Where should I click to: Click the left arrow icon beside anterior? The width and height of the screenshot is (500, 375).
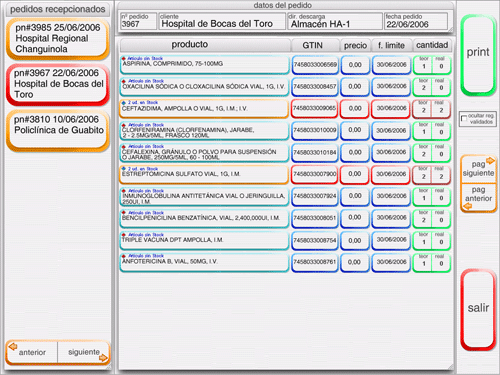13,347
